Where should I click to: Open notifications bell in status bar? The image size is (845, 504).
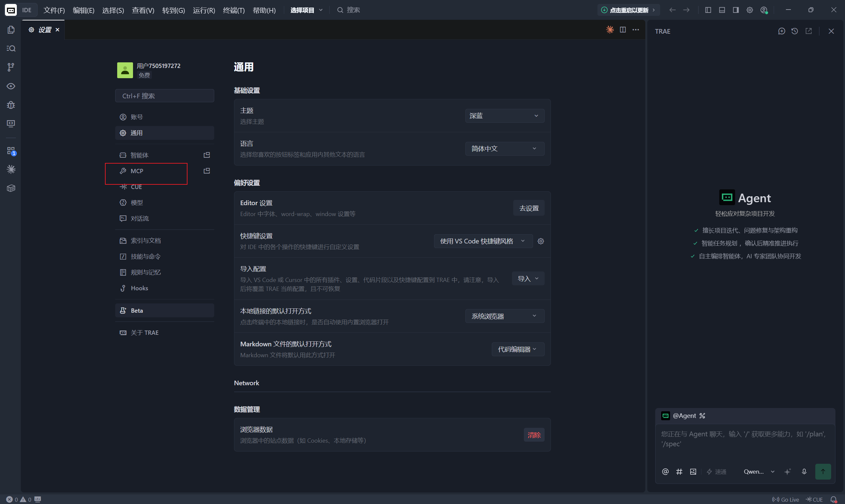click(833, 499)
